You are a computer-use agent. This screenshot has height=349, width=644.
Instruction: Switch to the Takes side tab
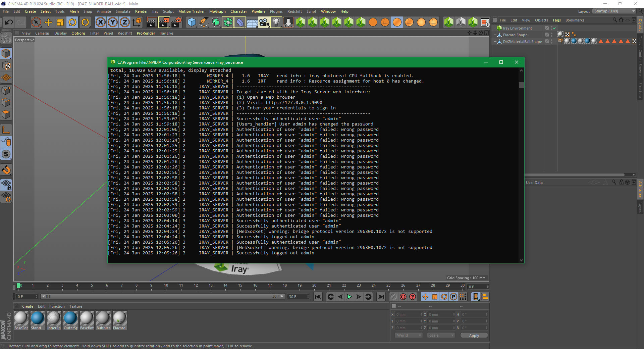pyautogui.click(x=640, y=40)
